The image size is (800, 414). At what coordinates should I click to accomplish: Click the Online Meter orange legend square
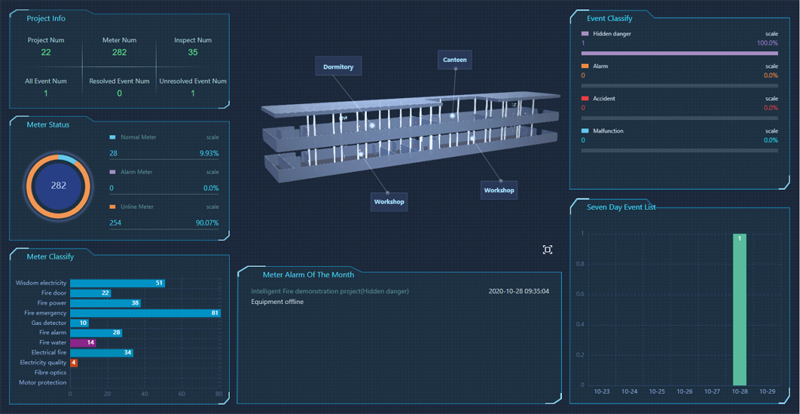[x=113, y=206]
